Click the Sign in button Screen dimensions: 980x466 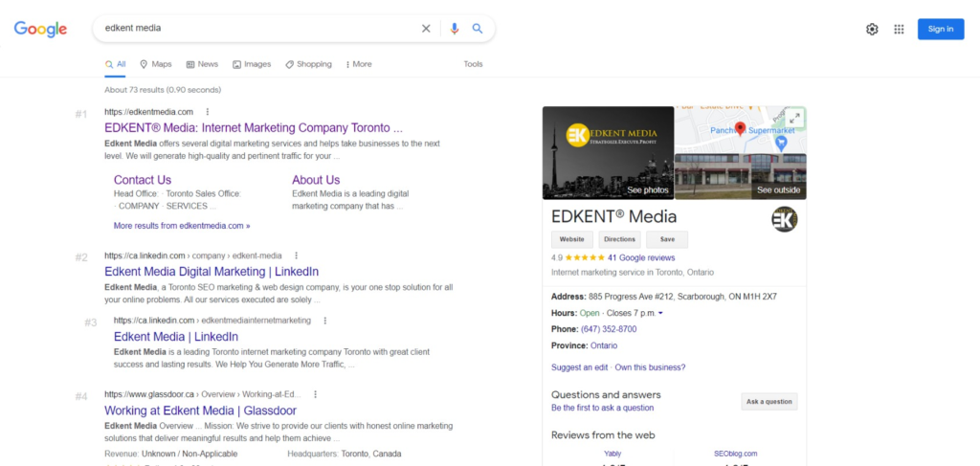941,29
